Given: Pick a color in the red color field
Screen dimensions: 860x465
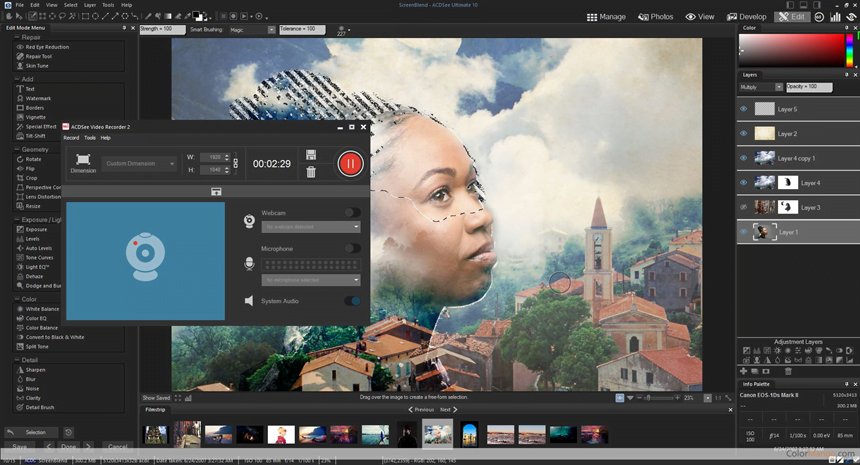Looking at the screenshot, I should point(791,51).
